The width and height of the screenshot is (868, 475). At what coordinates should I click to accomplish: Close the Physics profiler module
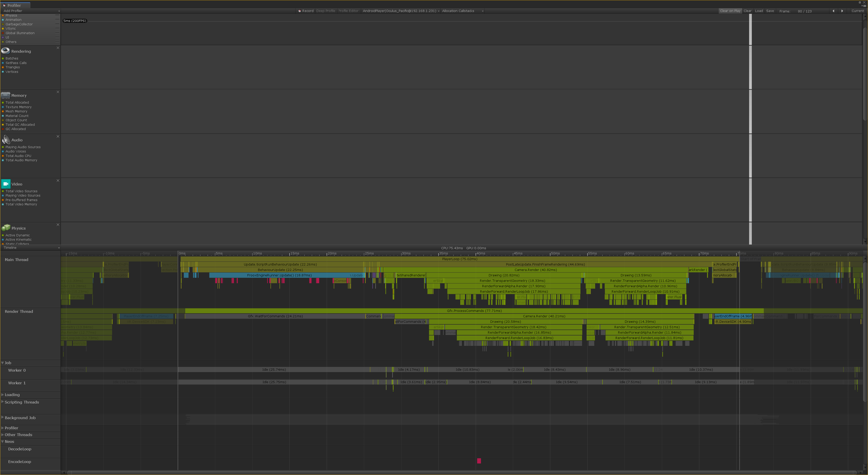click(58, 225)
